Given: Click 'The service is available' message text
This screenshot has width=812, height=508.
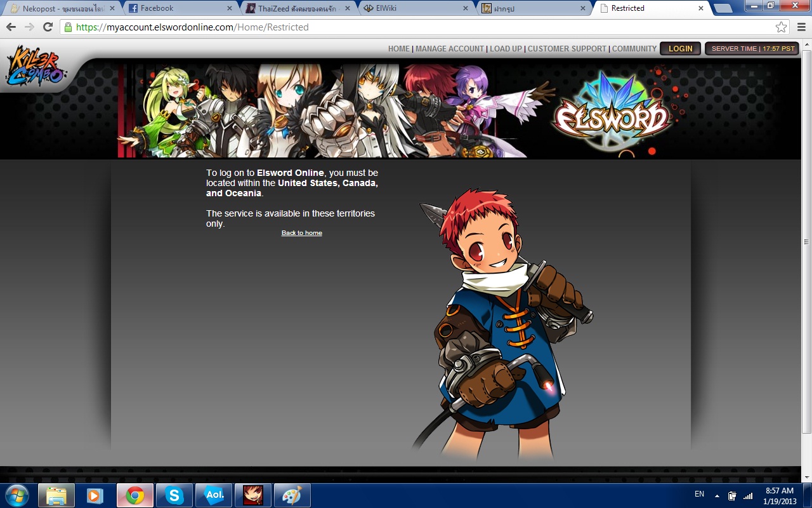Looking at the screenshot, I should point(291,218).
